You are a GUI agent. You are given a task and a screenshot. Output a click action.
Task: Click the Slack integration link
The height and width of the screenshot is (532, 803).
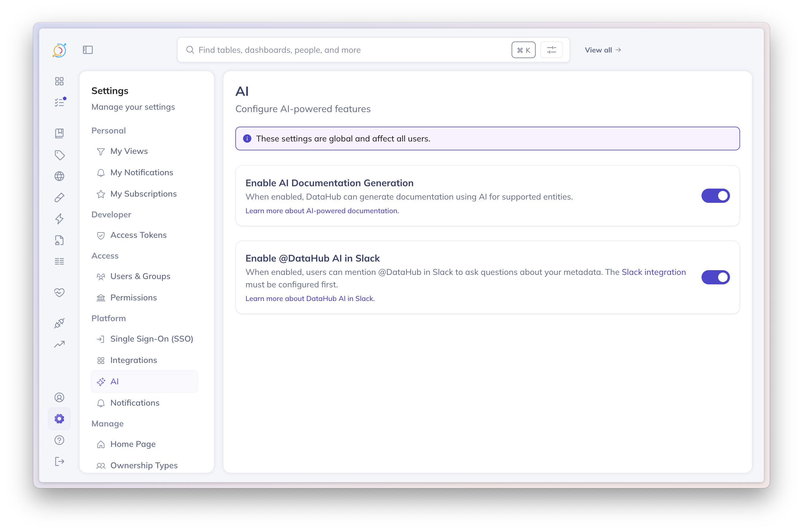pos(653,272)
